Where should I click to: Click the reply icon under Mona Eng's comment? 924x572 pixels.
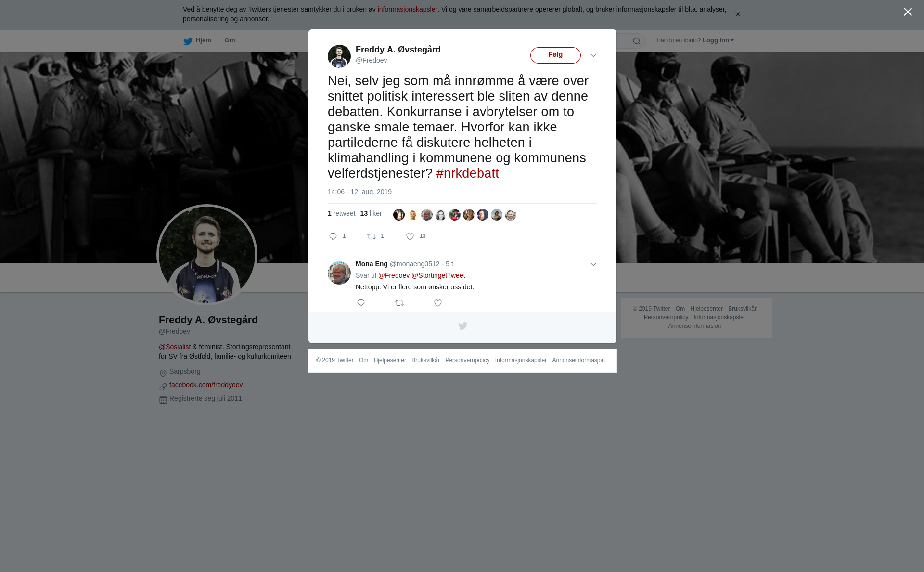pos(361,303)
